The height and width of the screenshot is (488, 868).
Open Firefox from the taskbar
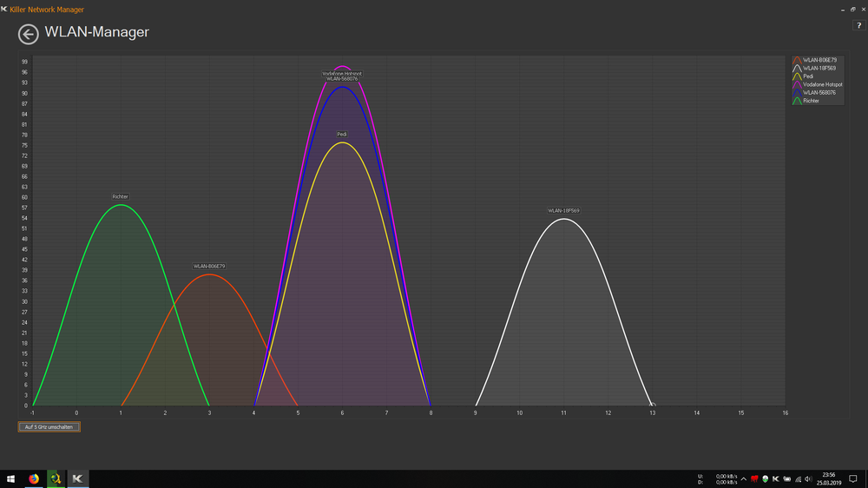point(35,478)
